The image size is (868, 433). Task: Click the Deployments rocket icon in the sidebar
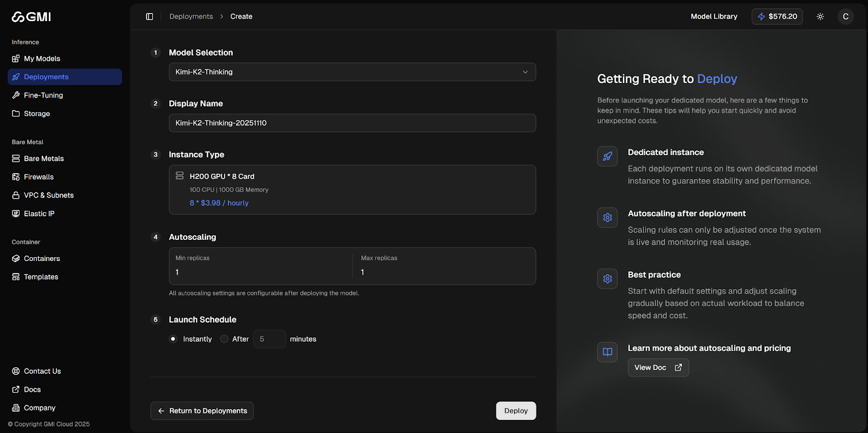(16, 77)
